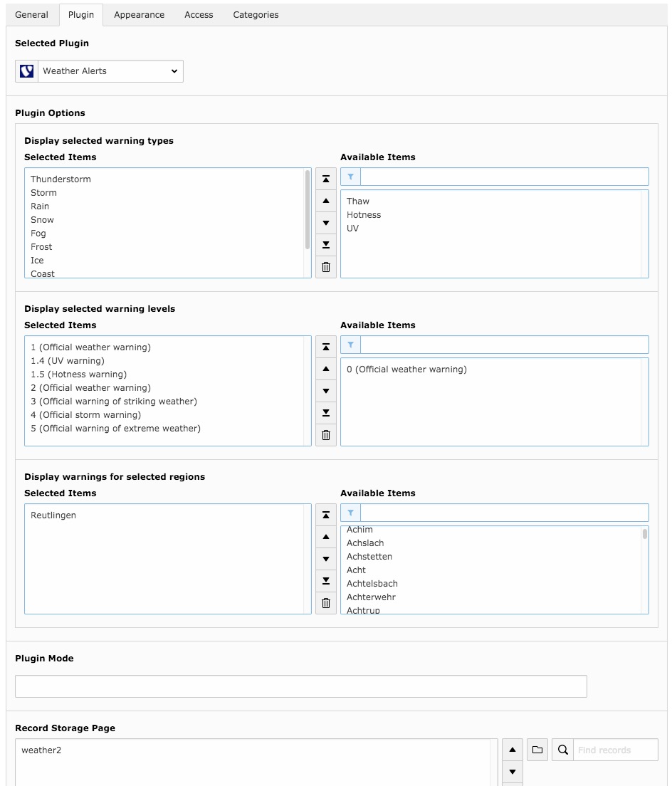The image size is (672, 786).
Task: Move selected region up
Action: tap(326, 537)
